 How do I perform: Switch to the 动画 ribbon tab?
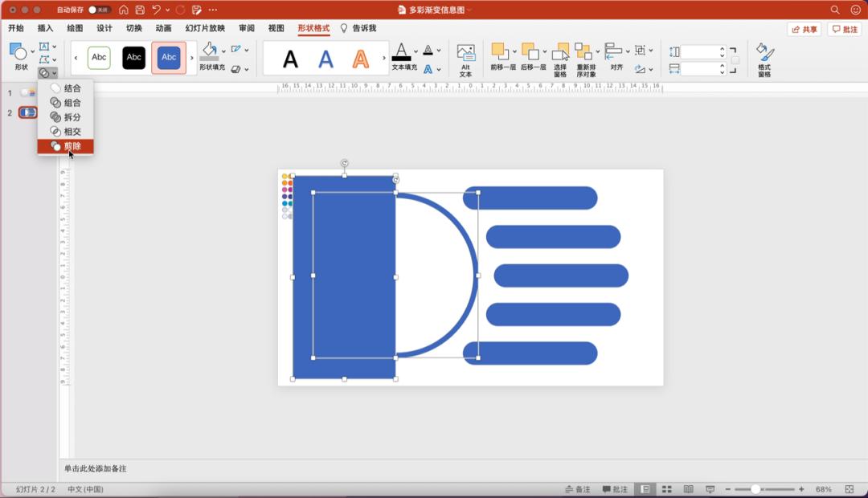162,27
